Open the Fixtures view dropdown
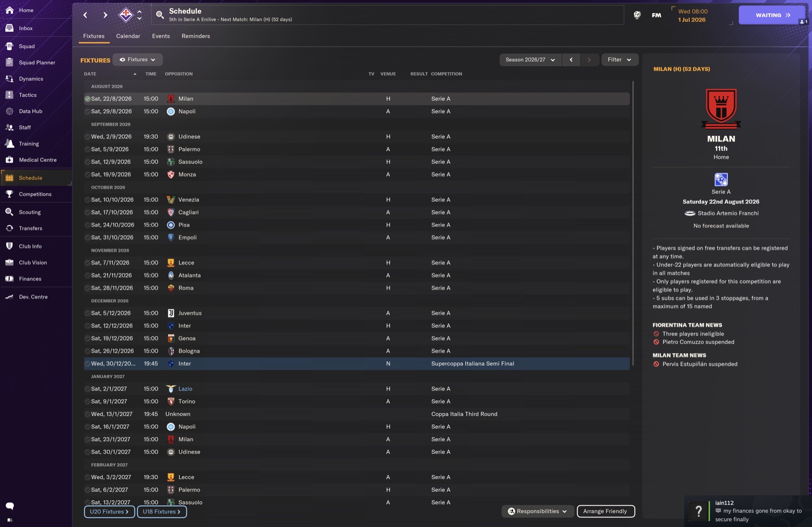The width and height of the screenshot is (812, 527). coord(138,60)
